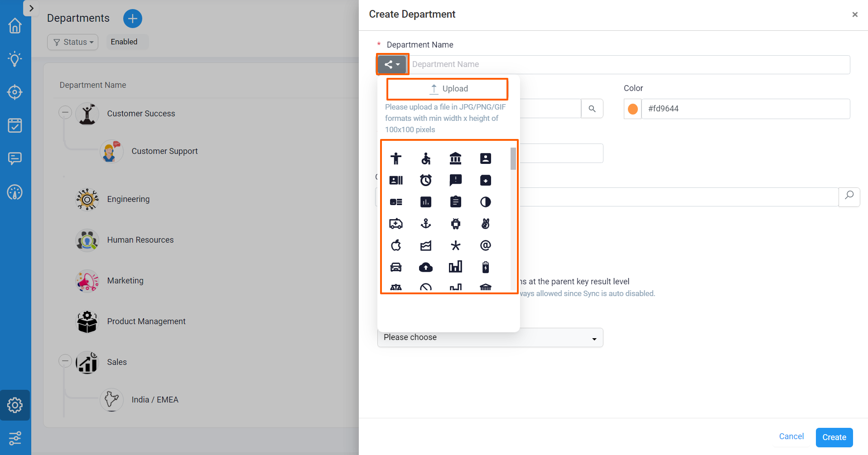Pick the wheelchair accessibility icon
This screenshot has width=868, height=455.
point(425,158)
